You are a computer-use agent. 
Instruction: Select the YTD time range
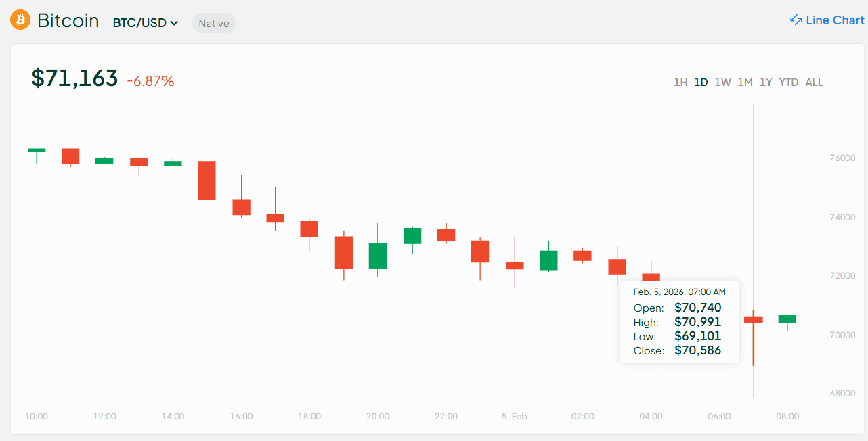click(789, 83)
